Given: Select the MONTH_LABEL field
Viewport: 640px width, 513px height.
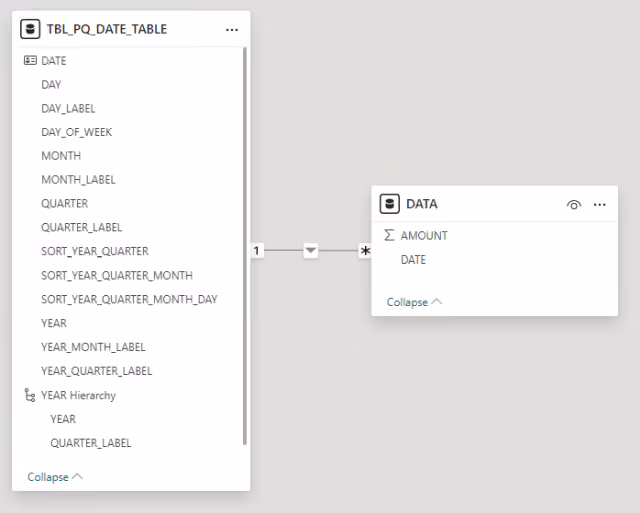Looking at the screenshot, I should pyautogui.click(x=78, y=180).
